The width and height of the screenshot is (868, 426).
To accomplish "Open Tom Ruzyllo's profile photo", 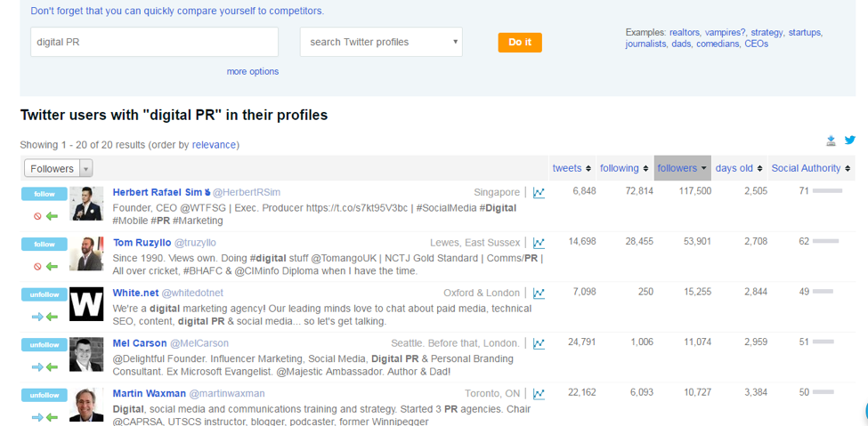I will click(86, 254).
